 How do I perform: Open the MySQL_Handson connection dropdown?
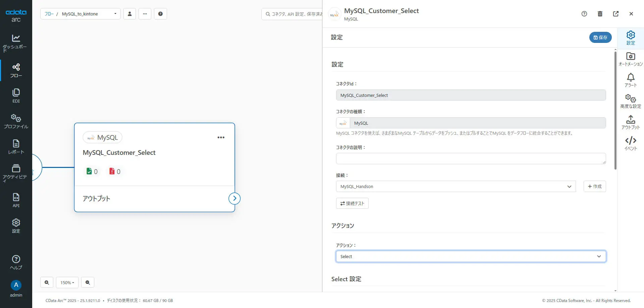coord(455,186)
